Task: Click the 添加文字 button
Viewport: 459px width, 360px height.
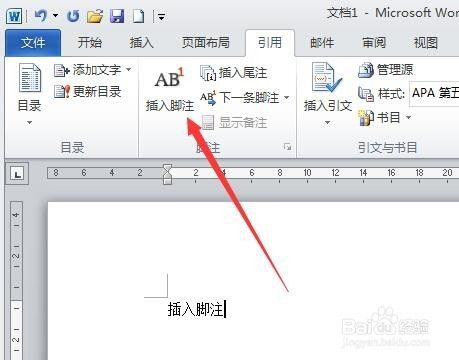Action: click(x=88, y=70)
